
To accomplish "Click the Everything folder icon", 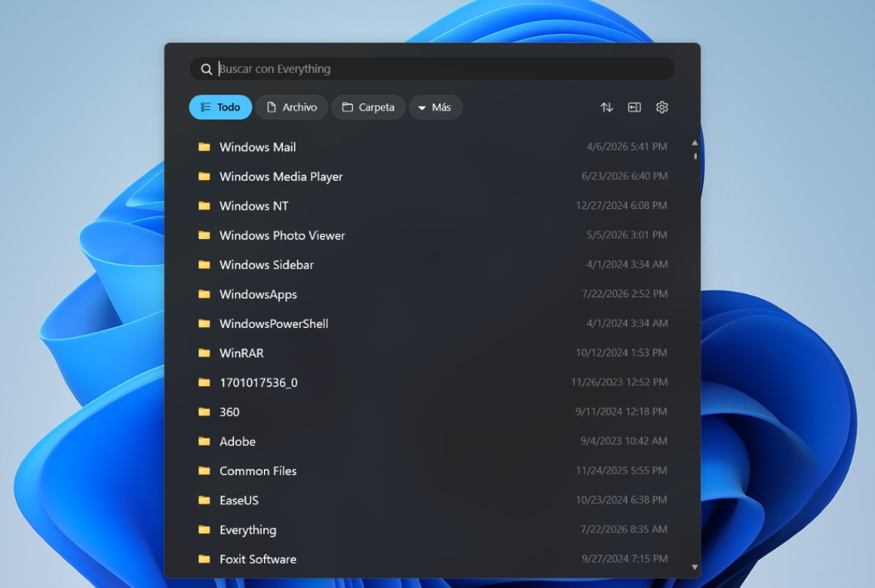I will pos(204,530).
